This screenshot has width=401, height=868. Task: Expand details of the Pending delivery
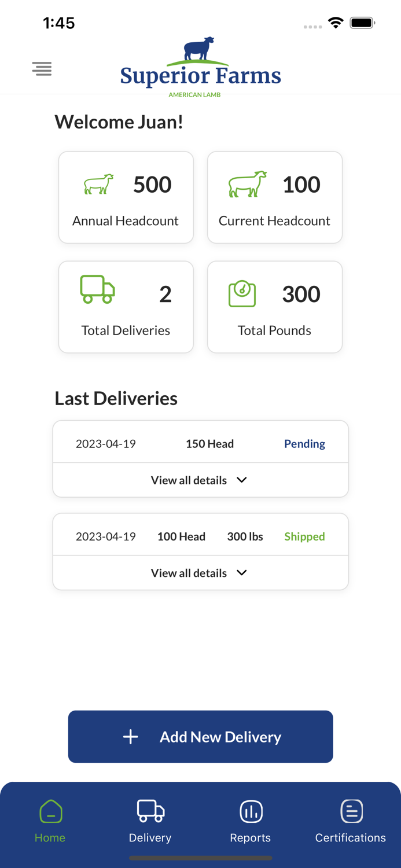[x=201, y=480]
